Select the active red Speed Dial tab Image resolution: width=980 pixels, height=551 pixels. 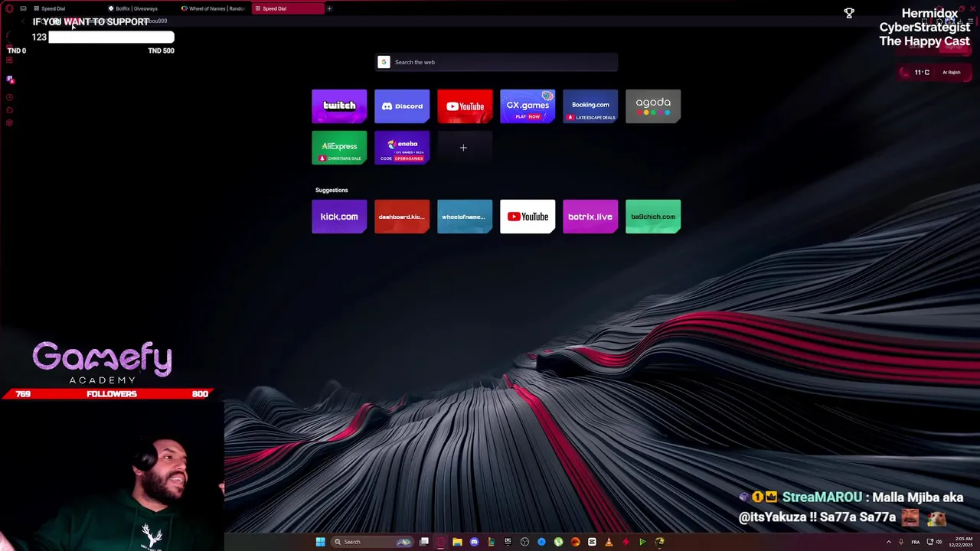[287, 8]
